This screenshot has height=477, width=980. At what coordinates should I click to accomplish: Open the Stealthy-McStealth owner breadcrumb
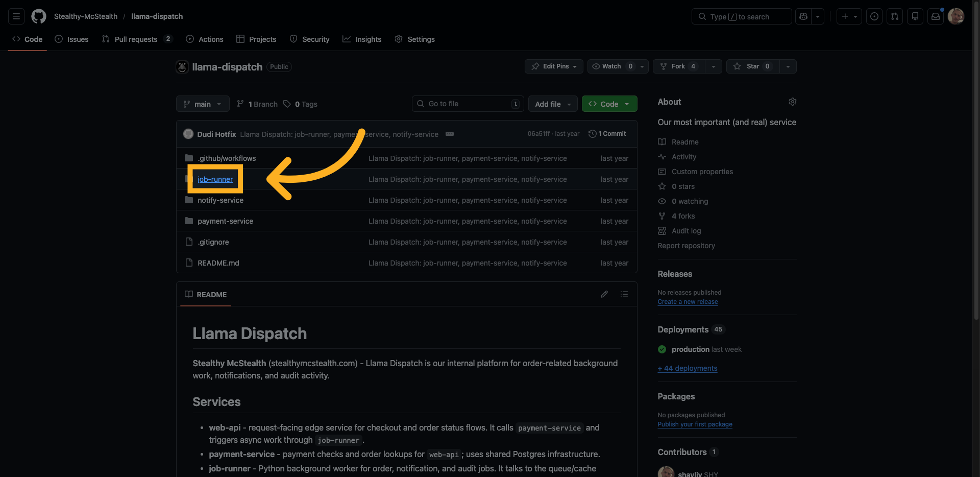pos(86,16)
